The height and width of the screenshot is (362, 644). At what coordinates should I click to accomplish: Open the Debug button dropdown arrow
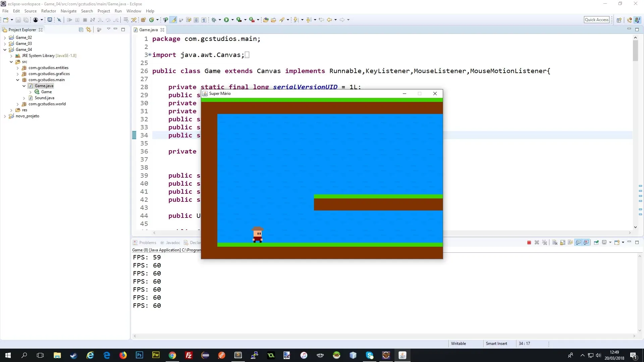220,20
